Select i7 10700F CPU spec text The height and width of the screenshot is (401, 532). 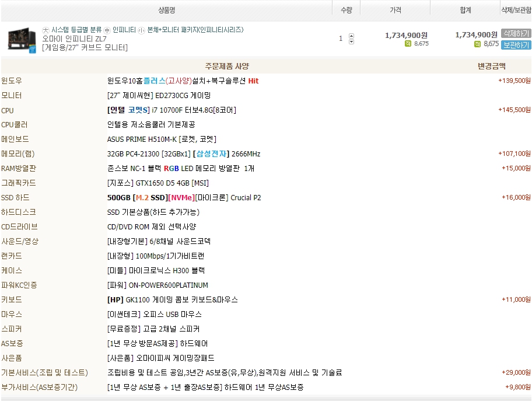tap(171, 110)
